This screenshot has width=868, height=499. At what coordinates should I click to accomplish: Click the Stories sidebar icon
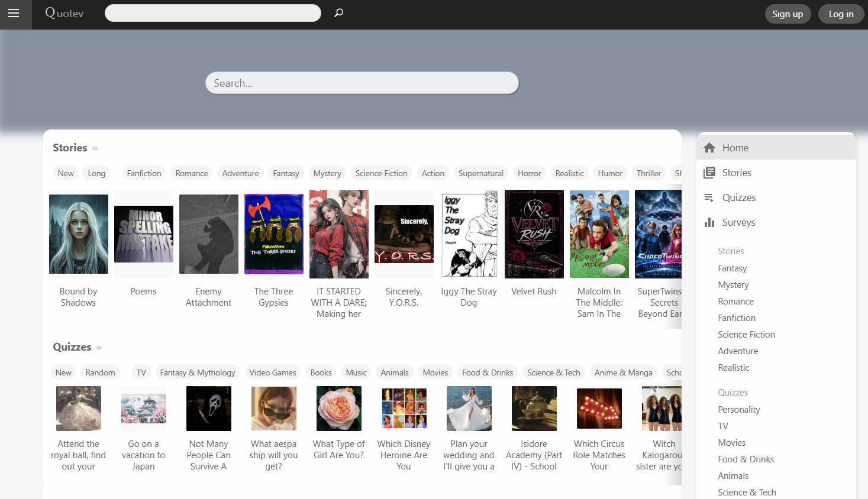click(x=709, y=173)
